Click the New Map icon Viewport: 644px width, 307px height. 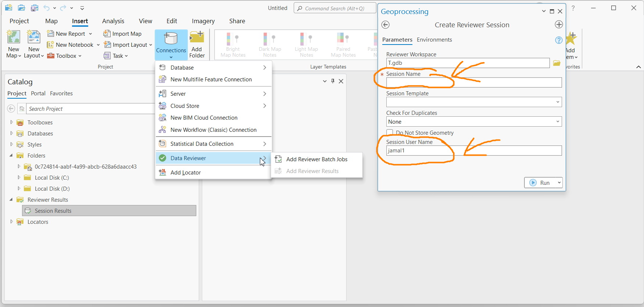(x=14, y=38)
